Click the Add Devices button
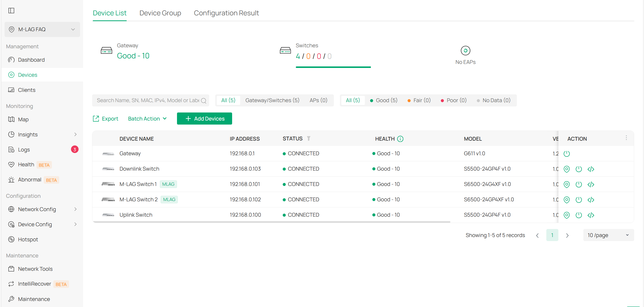The image size is (644, 307). [204, 119]
